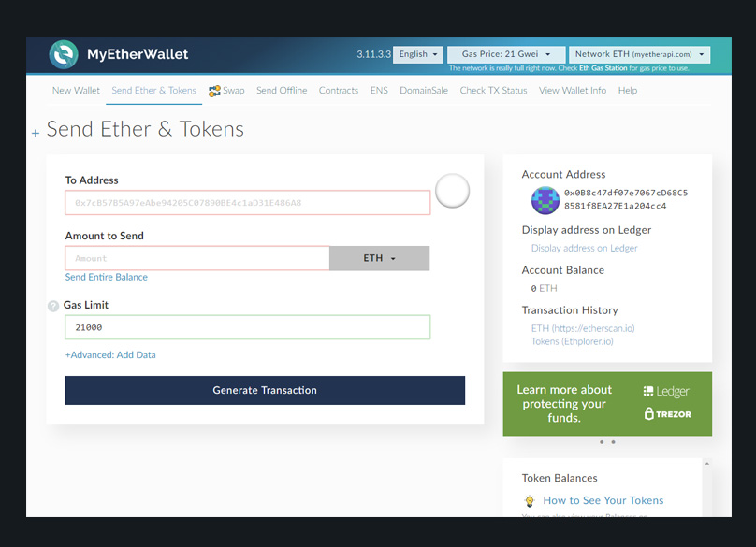Click the Generate Transaction button
The width and height of the screenshot is (756, 547).
tap(265, 390)
